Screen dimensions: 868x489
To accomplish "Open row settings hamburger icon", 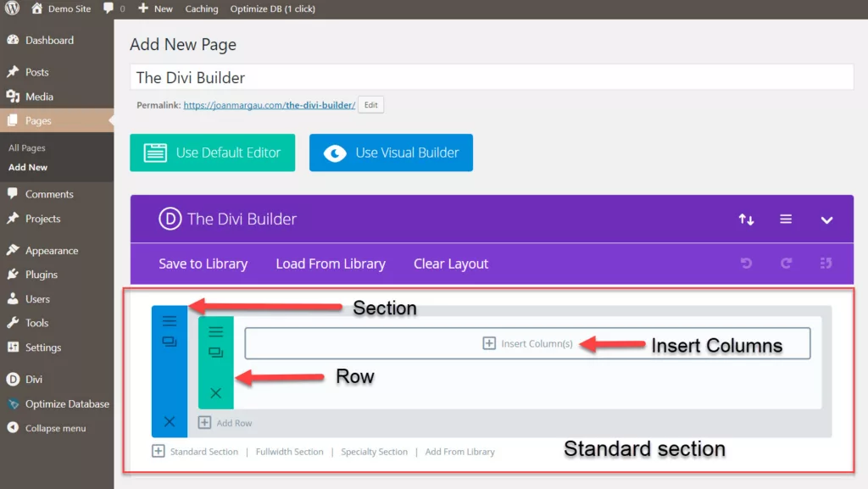I will pyautogui.click(x=216, y=331).
